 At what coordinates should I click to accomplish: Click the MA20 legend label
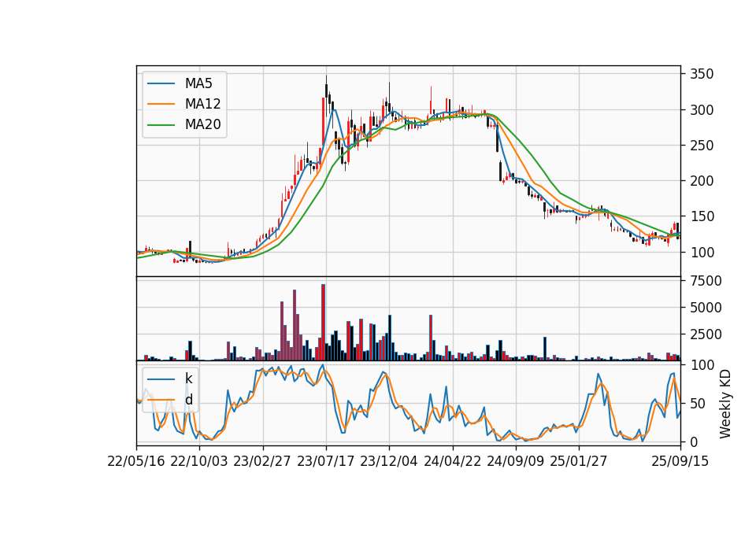click(202, 124)
